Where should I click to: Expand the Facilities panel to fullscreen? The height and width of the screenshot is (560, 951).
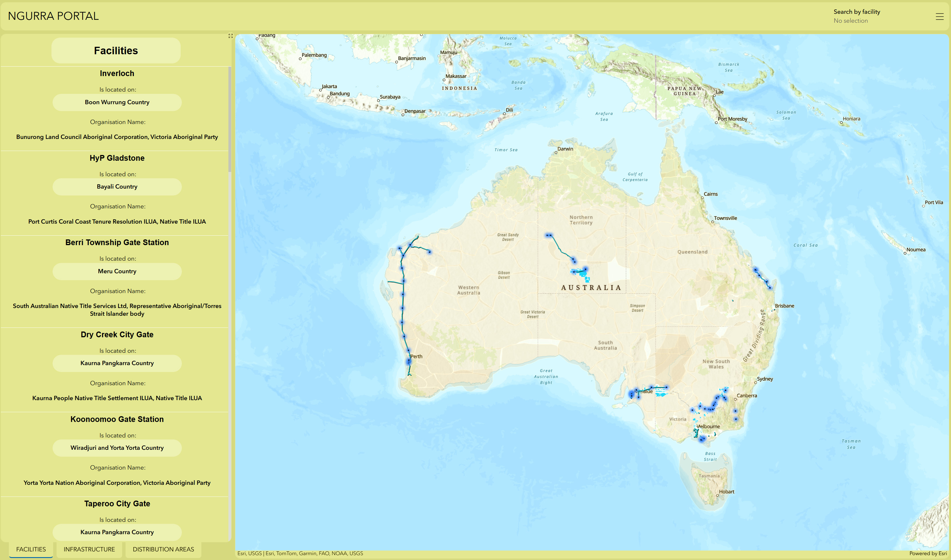230,36
